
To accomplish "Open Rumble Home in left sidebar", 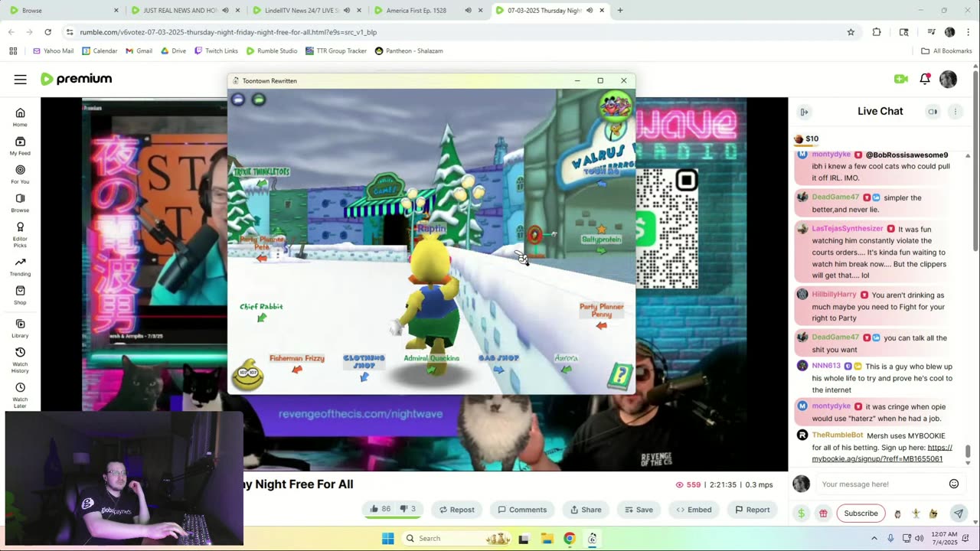I will pyautogui.click(x=20, y=117).
